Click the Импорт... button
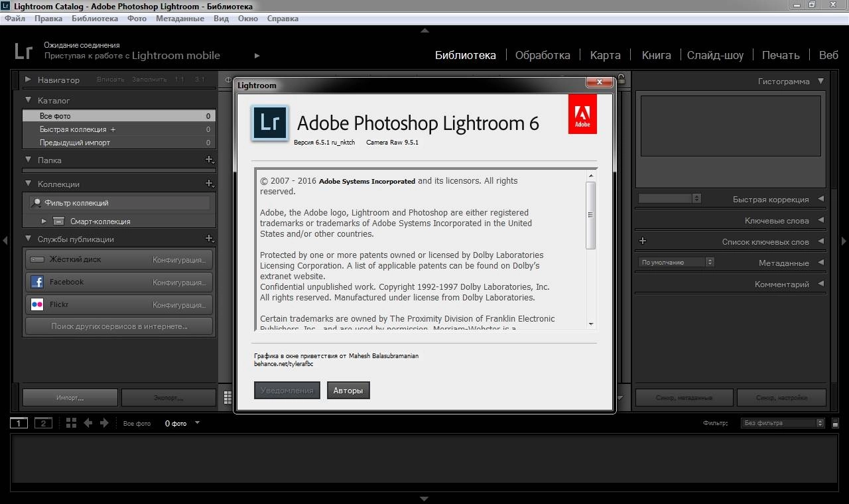Screen dimensions: 849x504 click(x=70, y=398)
